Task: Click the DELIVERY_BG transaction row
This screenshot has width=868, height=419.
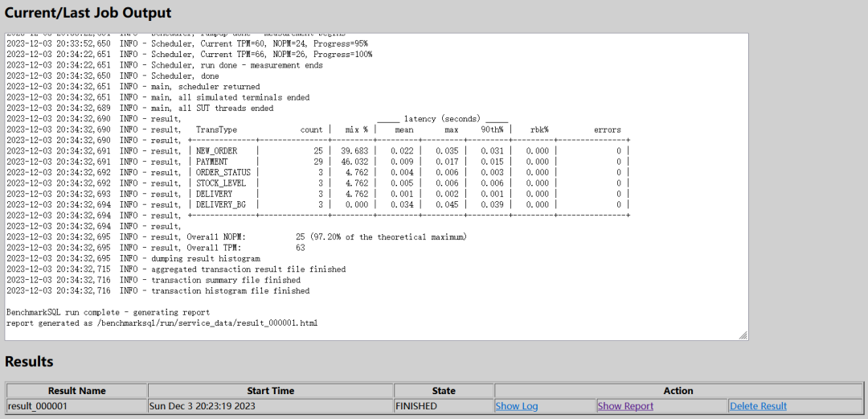Action: click(318, 204)
